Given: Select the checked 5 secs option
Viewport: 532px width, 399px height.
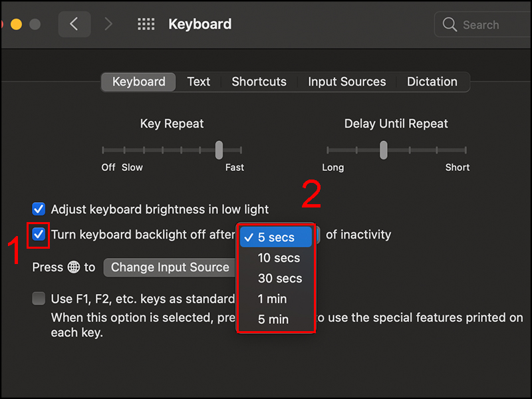Looking at the screenshot, I should click(x=276, y=237).
